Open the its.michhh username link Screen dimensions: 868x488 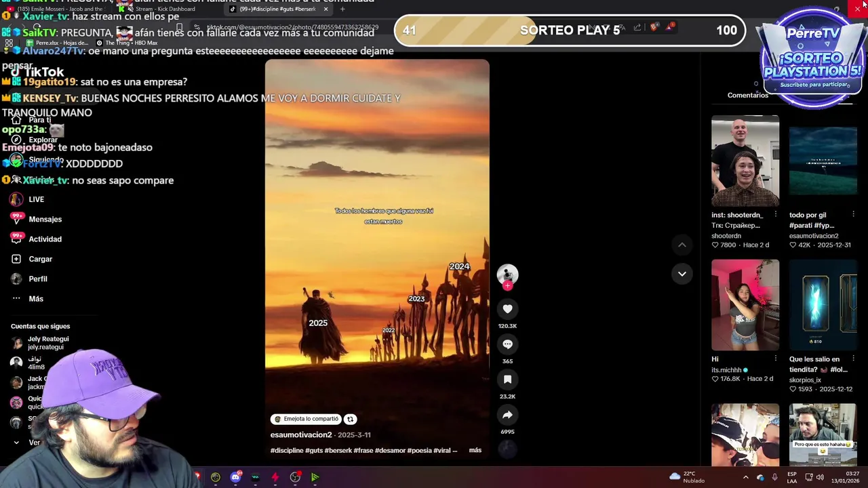coord(726,370)
